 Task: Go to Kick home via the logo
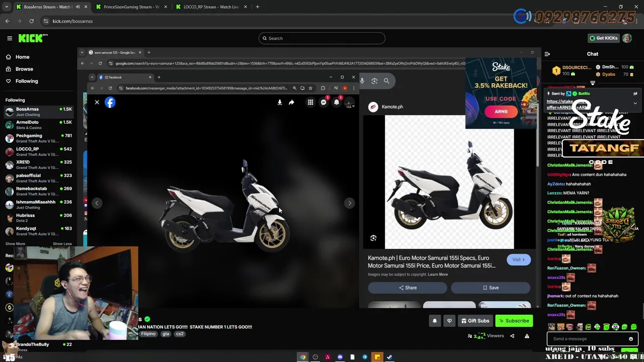tap(33, 38)
